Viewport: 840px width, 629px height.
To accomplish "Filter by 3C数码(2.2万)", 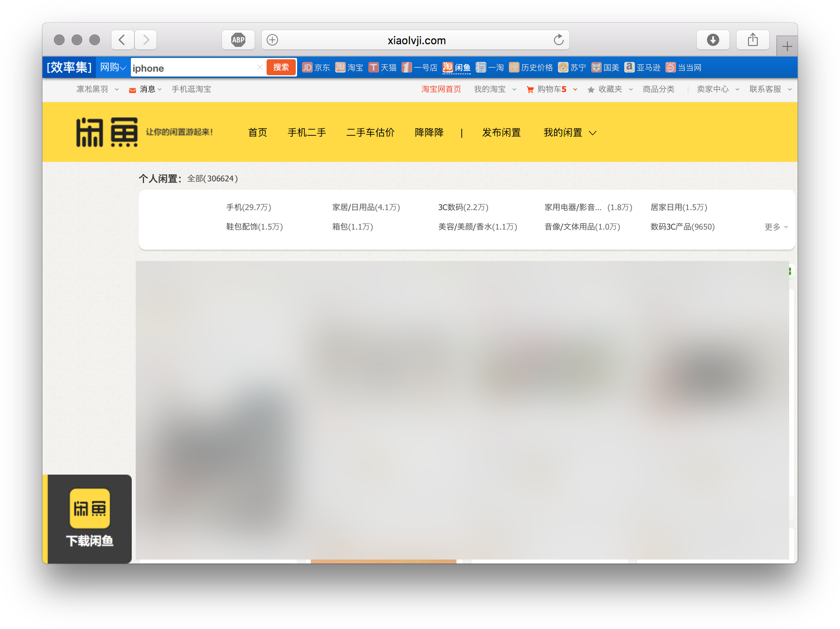I will pyautogui.click(x=463, y=207).
